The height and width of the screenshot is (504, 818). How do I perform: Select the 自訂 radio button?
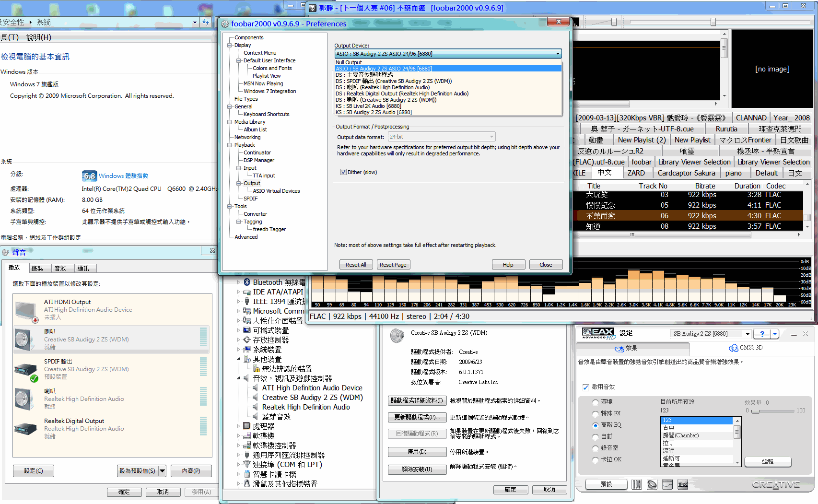click(596, 437)
